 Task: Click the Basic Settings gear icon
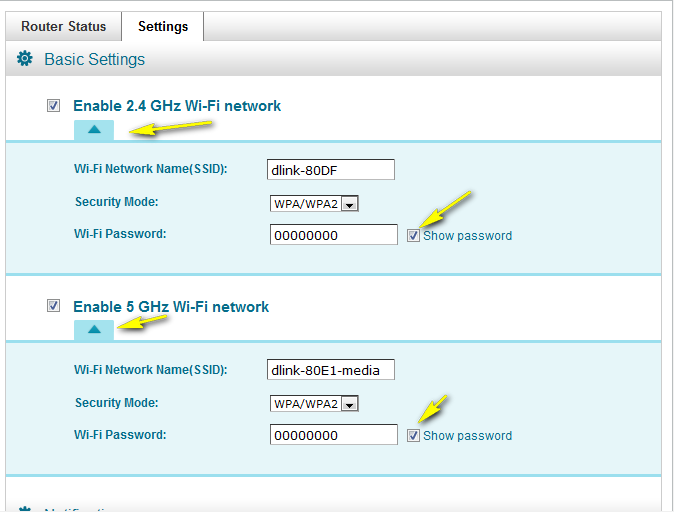point(25,60)
